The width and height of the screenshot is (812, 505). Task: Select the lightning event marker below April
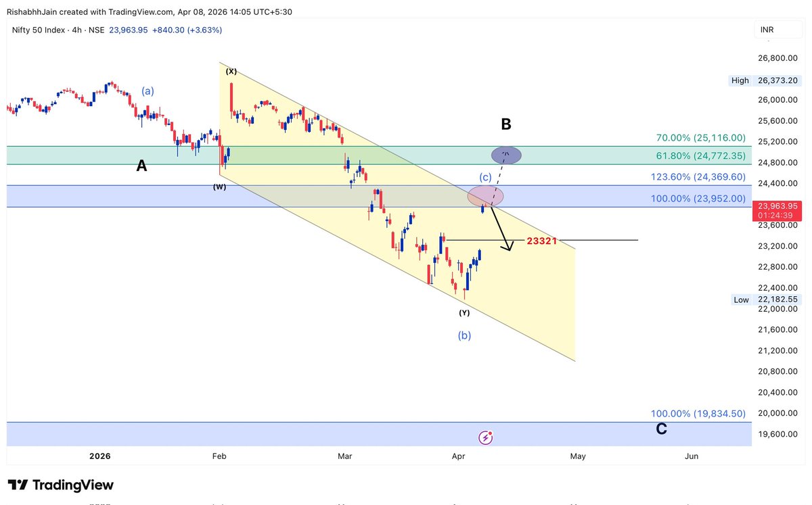tap(486, 437)
